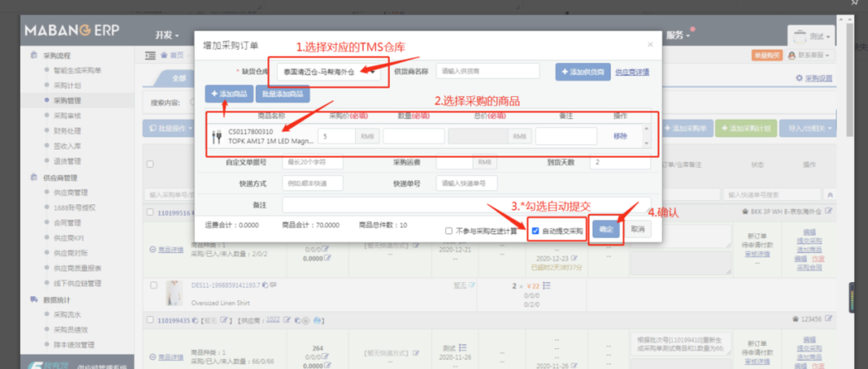Click the 取消 cancel button
This screenshot has width=868, height=369.
point(638,229)
